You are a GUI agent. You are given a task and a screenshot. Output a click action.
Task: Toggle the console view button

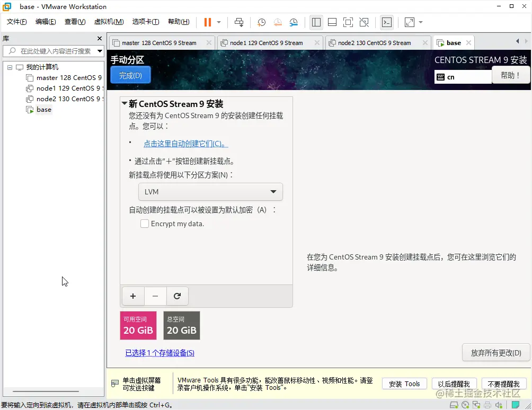tap(387, 22)
